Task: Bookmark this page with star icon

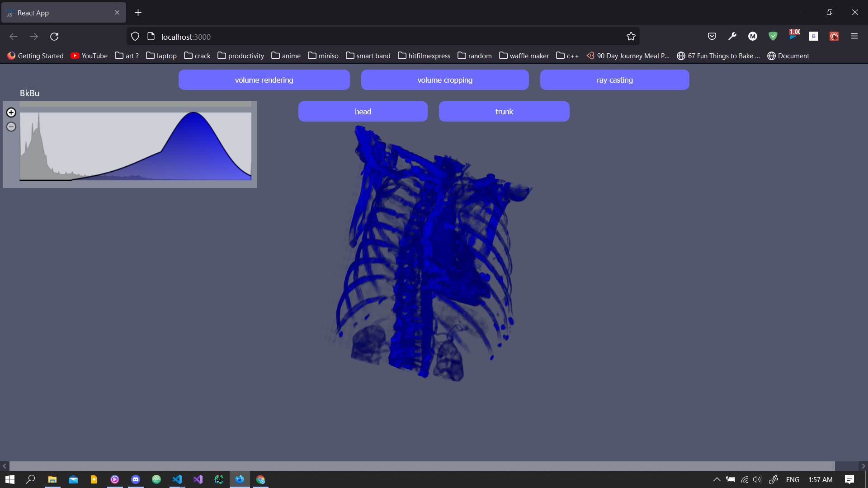Action: click(x=631, y=37)
